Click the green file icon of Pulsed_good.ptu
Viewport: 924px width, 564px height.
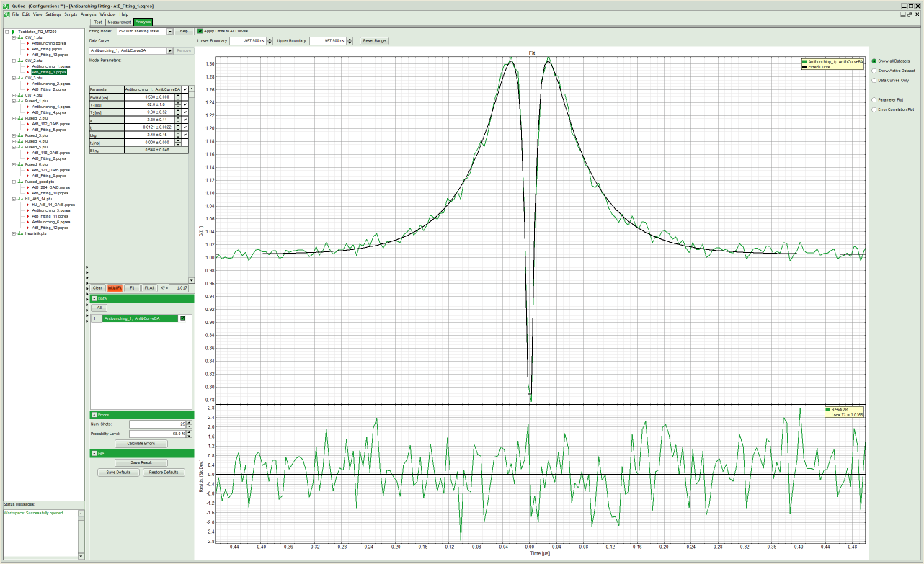tap(20, 182)
